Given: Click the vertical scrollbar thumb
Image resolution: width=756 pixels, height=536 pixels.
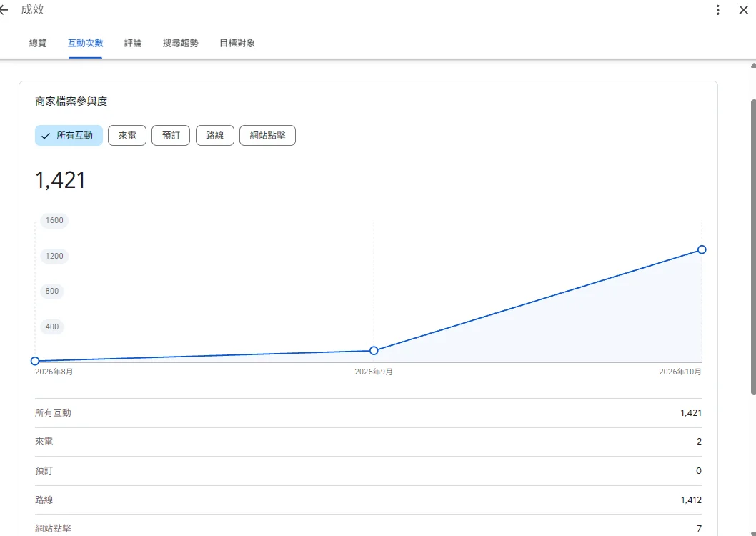Looking at the screenshot, I should (753, 247).
